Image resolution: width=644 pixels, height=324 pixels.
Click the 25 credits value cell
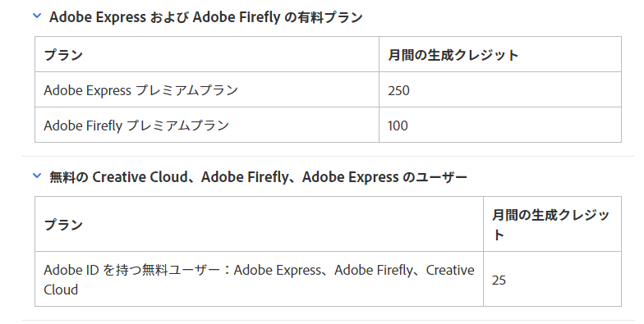click(x=552, y=279)
